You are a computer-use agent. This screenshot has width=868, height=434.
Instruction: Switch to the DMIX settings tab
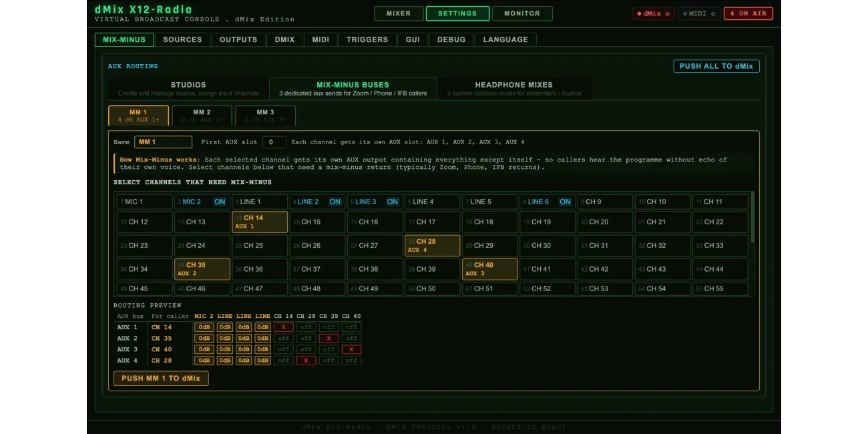(285, 39)
